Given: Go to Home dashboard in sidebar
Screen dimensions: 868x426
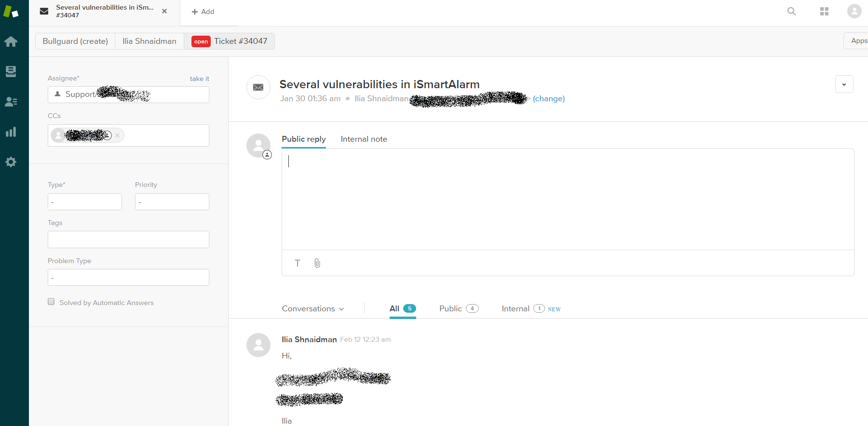Looking at the screenshot, I should coord(11,41).
